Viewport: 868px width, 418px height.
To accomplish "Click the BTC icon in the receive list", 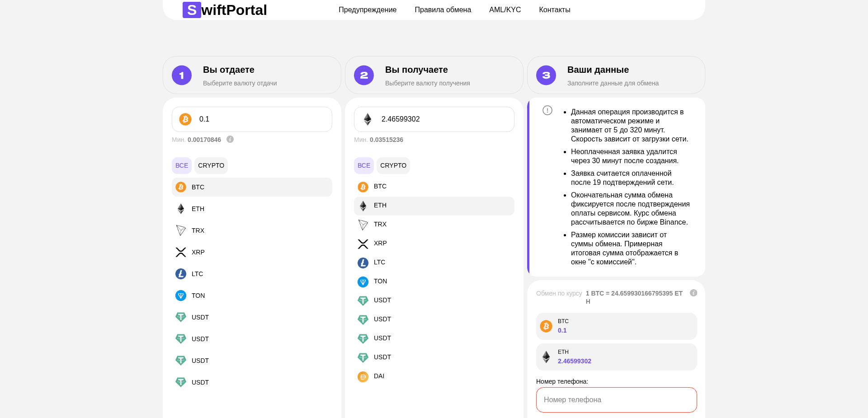I will click(x=363, y=187).
